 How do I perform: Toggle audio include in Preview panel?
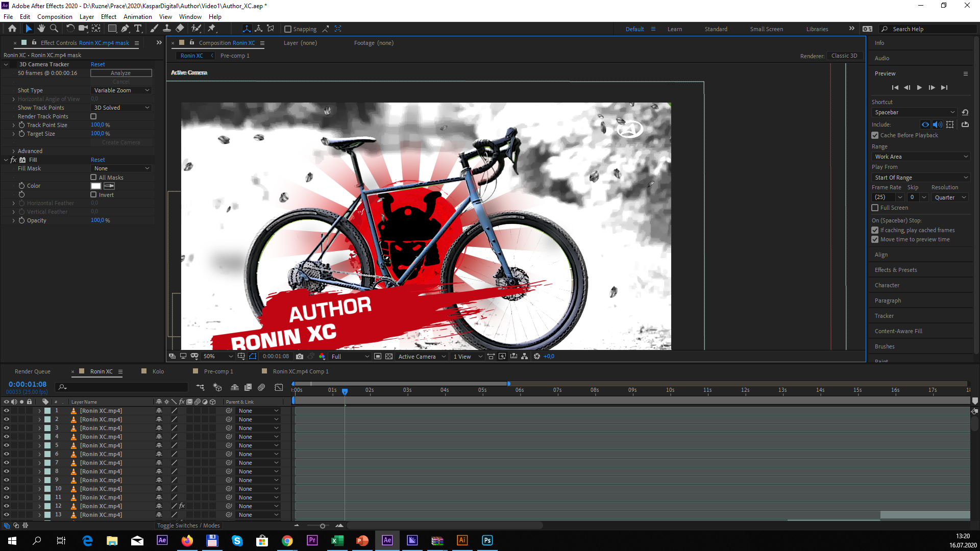(x=938, y=124)
